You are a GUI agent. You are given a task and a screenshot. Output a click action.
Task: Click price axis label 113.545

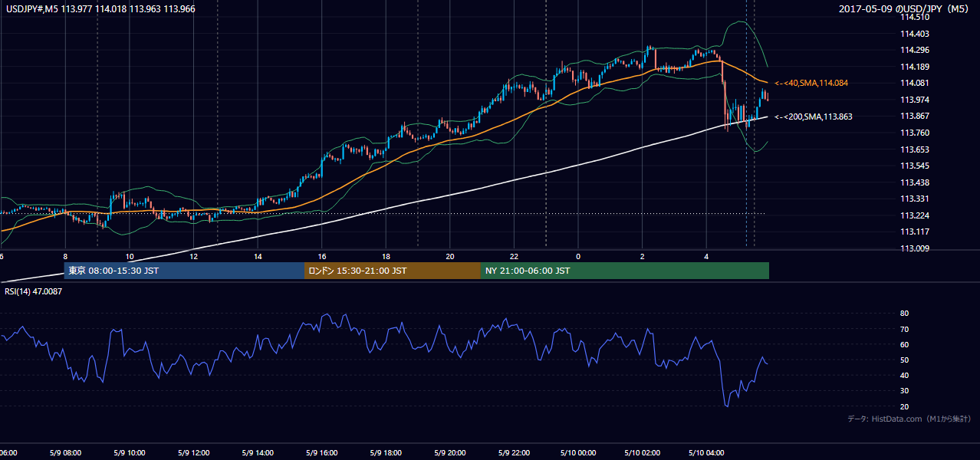pyautogui.click(x=915, y=166)
